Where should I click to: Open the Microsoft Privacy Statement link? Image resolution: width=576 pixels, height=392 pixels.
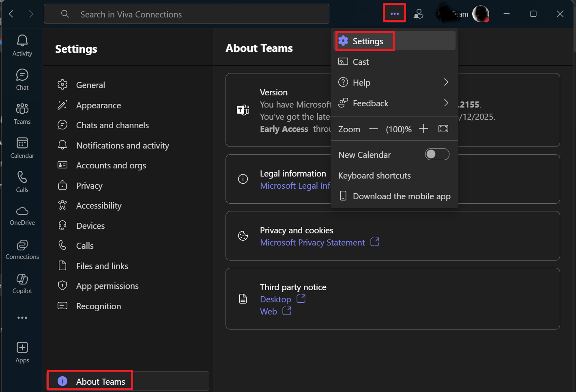[312, 242]
